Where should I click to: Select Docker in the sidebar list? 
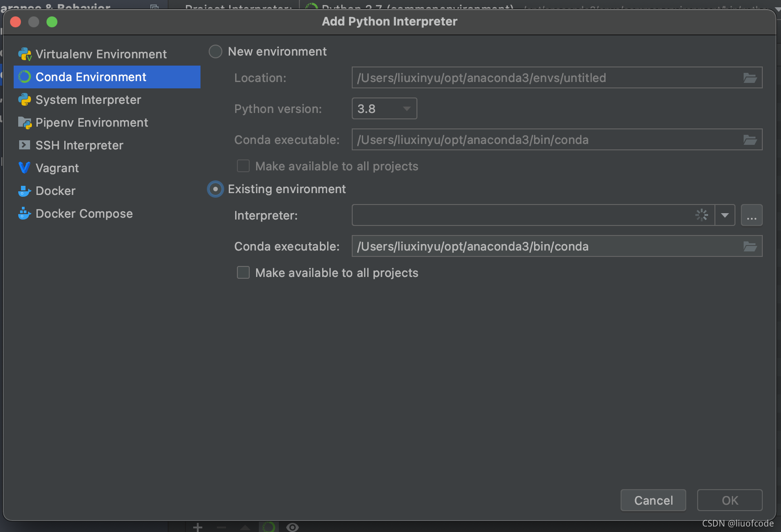click(x=107, y=191)
